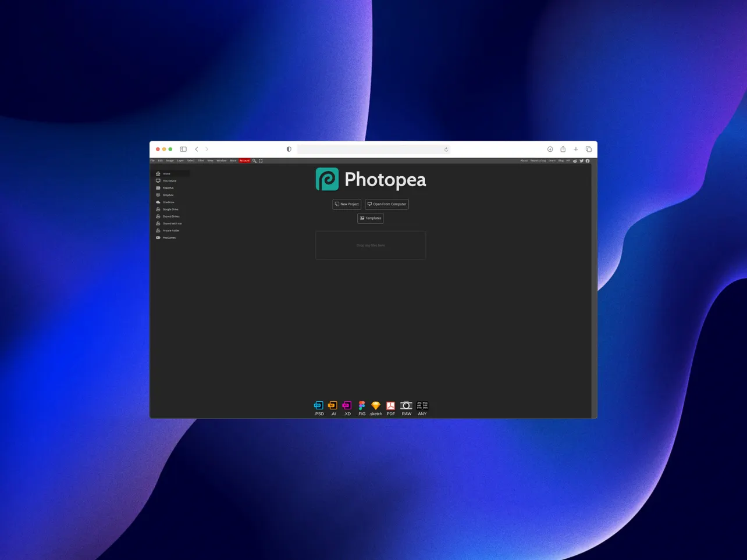Image resolution: width=747 pixels, height=560 pixels.
Task: Open Photopea's Twitter page icon
Action: pyautogui.click(x=581, y=160)
